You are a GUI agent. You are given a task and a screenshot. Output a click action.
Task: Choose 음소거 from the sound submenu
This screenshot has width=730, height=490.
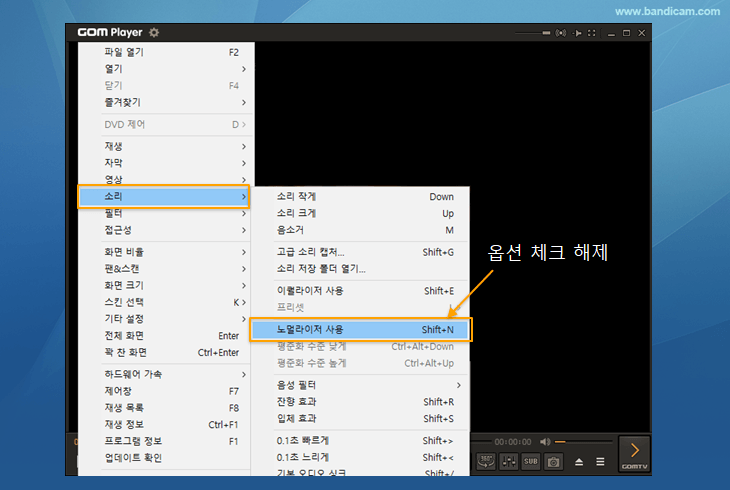click(x=361, y=230)
